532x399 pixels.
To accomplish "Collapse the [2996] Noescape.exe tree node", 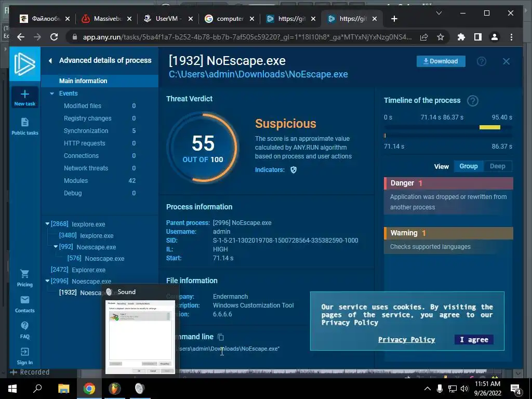I will tap(47, 281).
